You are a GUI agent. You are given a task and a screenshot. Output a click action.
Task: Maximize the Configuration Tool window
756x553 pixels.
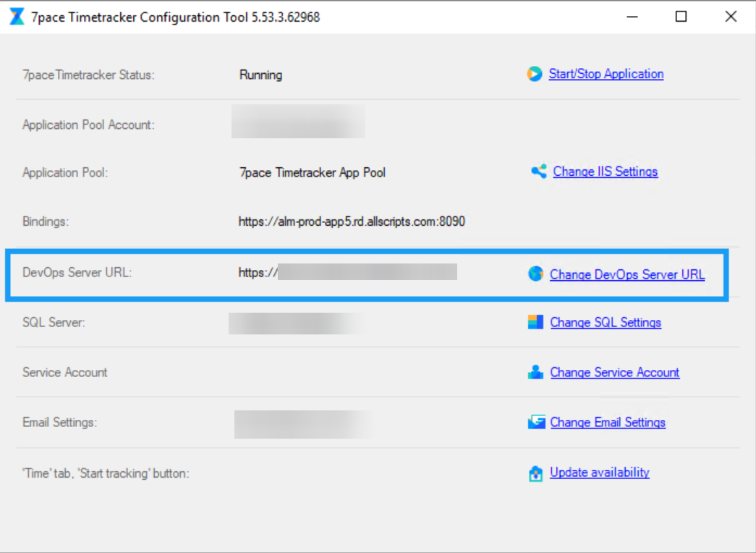coord(681,17)
